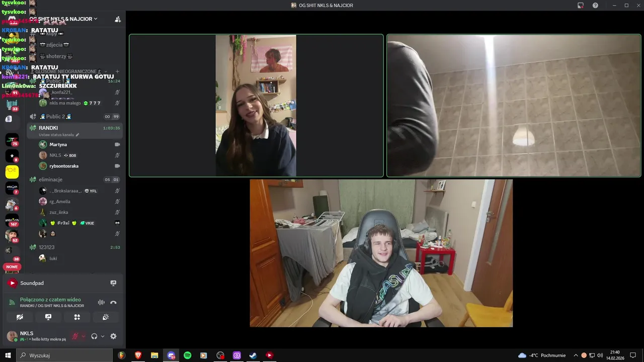Focus the floor-tile camera video tile
644x362 pixels.
514,106
